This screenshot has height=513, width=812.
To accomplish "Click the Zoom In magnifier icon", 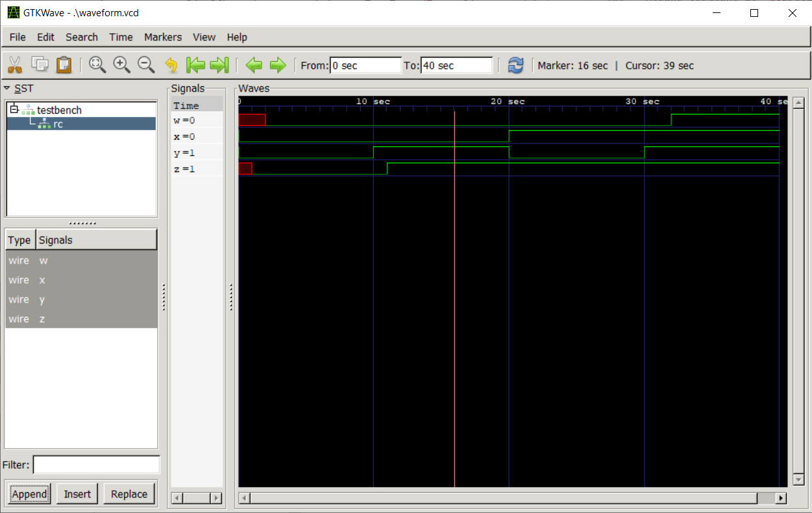I will (x=122, y=64).
